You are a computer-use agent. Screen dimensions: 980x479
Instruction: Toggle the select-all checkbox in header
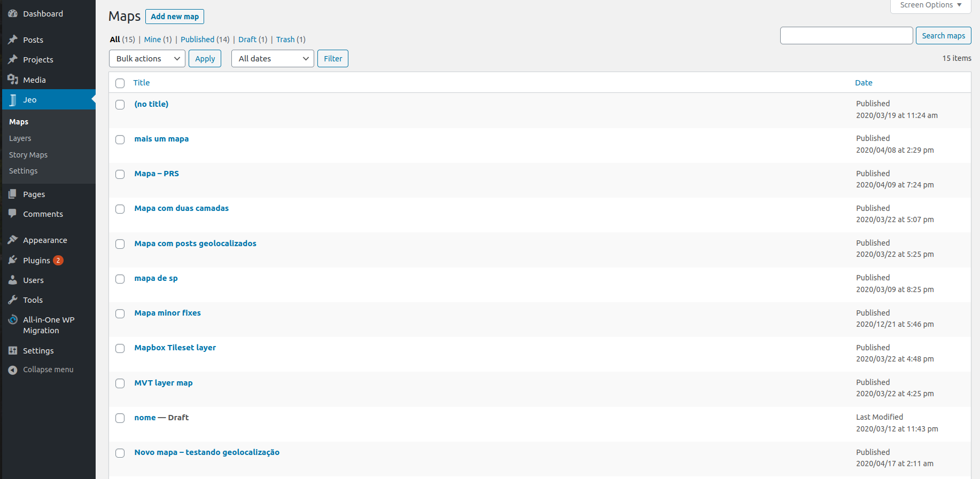120,83
